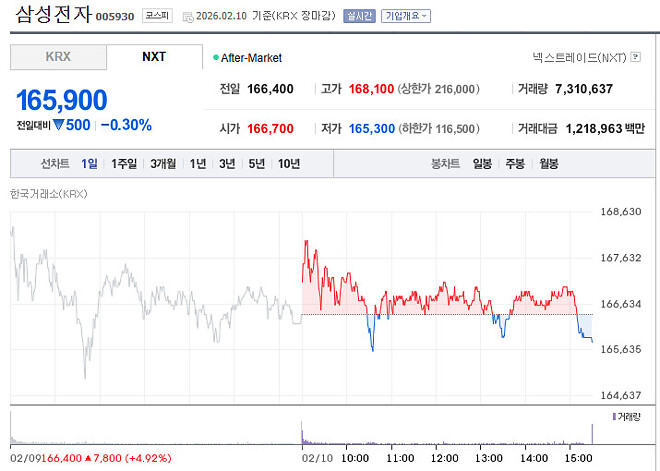This screenshot has height=471, width=660.
Task: Click the 거래량 legend marker
Action: 615,417
